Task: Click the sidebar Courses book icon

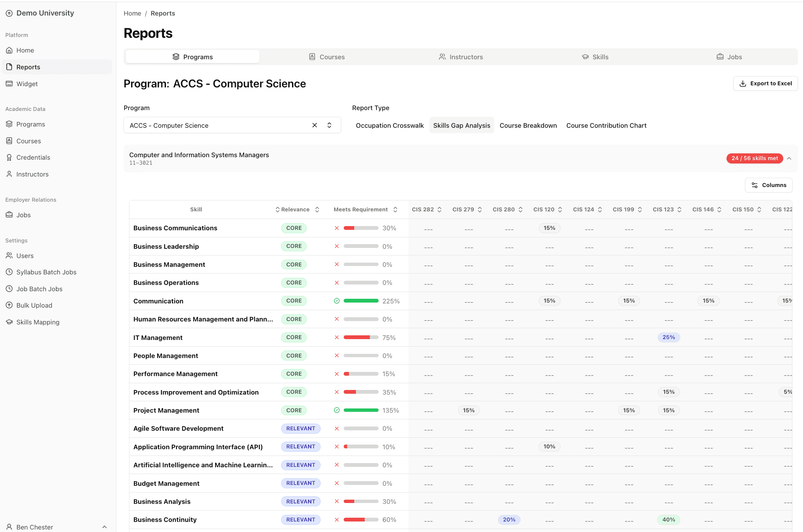Action: (9, 141)
